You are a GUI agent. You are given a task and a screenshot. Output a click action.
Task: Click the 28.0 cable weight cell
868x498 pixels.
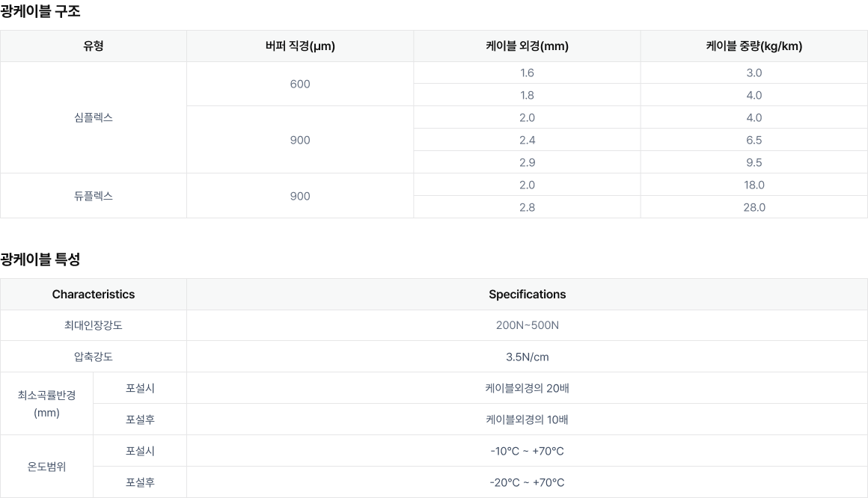click(x=754, y=207)
